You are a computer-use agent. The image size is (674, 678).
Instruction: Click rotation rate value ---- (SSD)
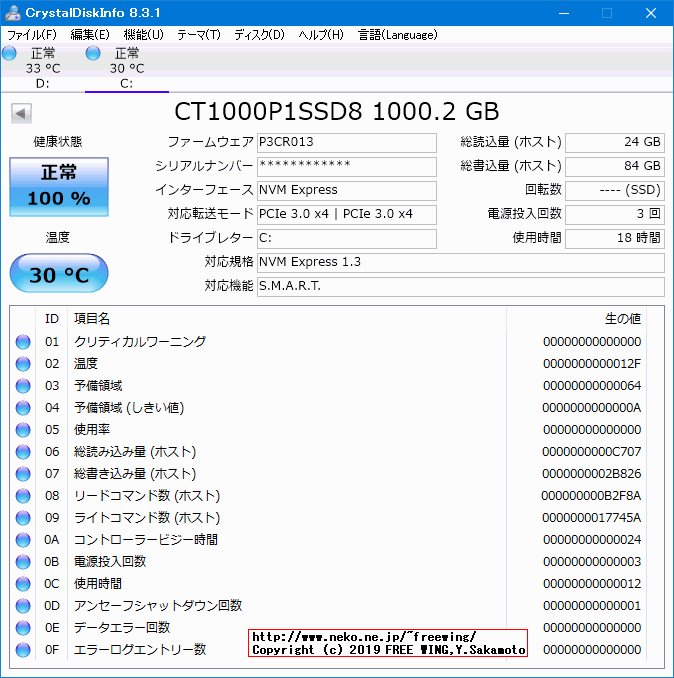(615, 191)
